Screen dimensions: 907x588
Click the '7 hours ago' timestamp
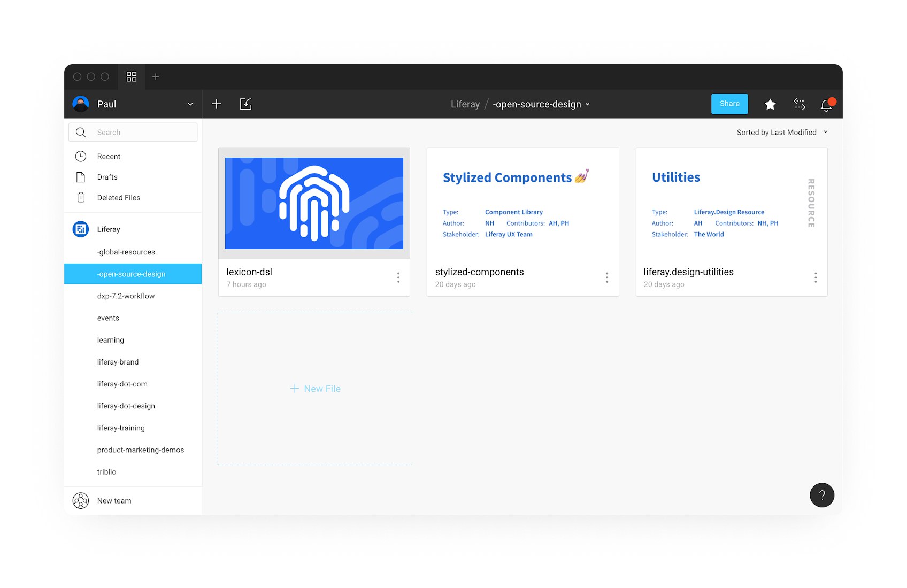click(246, 284)
